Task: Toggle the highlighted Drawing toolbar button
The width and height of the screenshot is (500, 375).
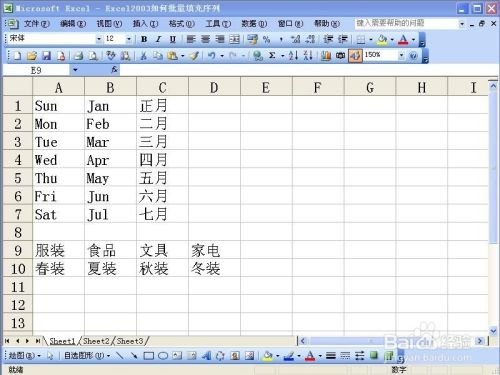Action: pyautogui.click(x=355, y=56)
